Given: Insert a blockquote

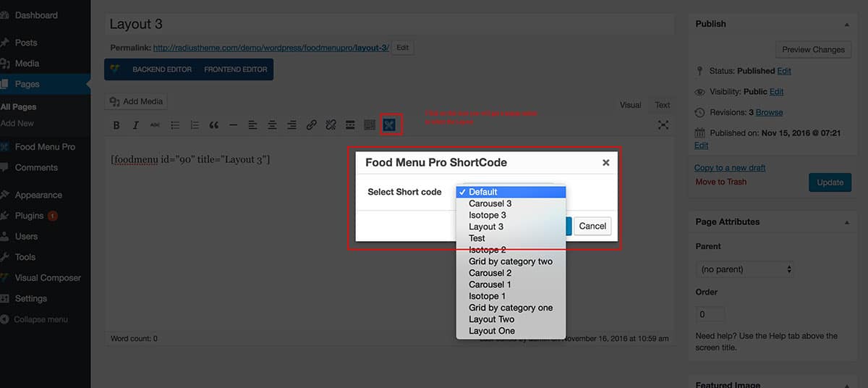Looking at the screenshot, I should pyautogui.click(x=214, y=125).
